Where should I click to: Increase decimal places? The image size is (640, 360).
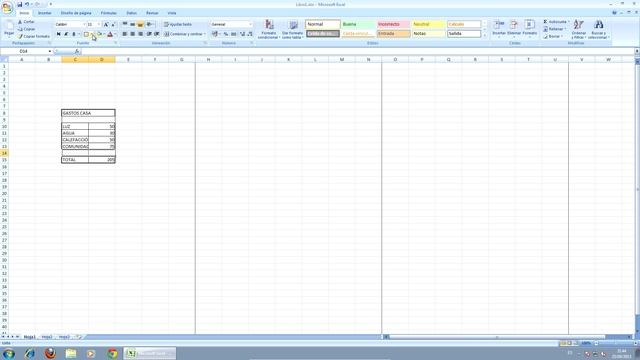pyautogui.click(x=242, y=34)
